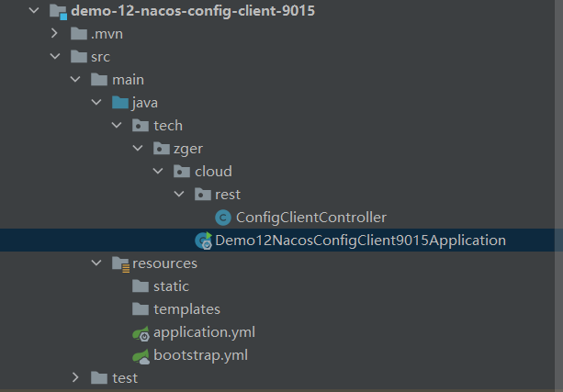The width and height of the screenshot is (563, 392).
Task: Collapse the resources folder
Action: [x=96, y=263]
